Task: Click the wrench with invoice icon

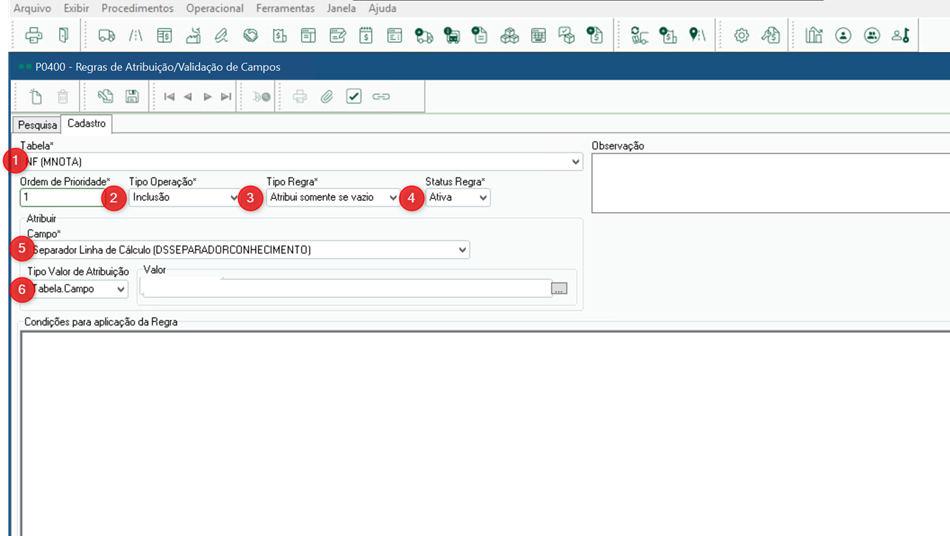Action: pyautogui.click(x=771, y=36)
